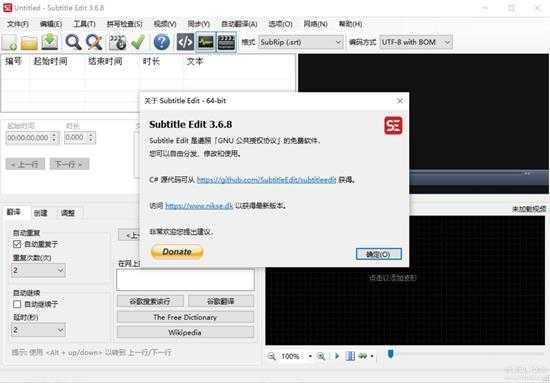Click the 文本 column header
This screenshot has height=383, width=550.
pyautogui.click(x=195, y=61)
